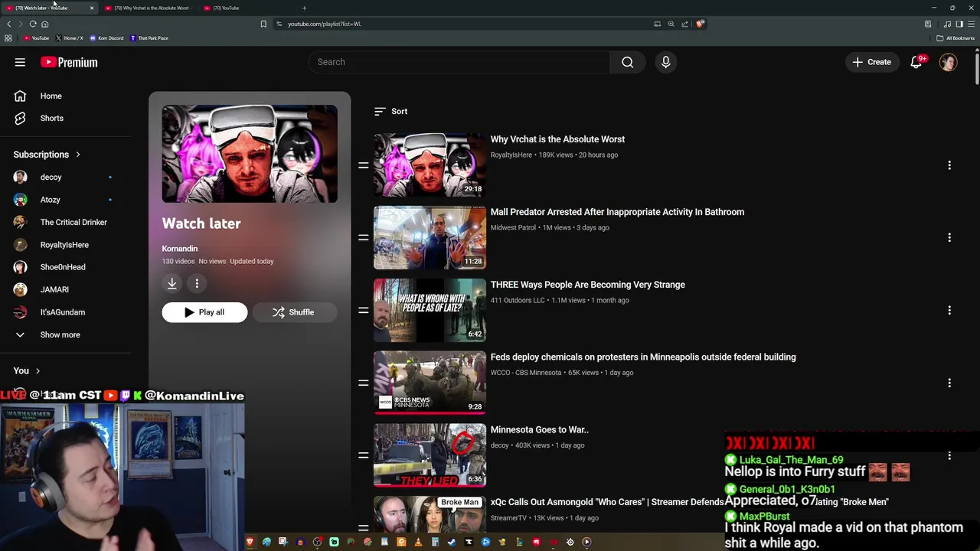The height and width of the screenshot is (551, 980).
Task: Toggle the browser sidebar panel icon
Action: click(x=959, y=24)
